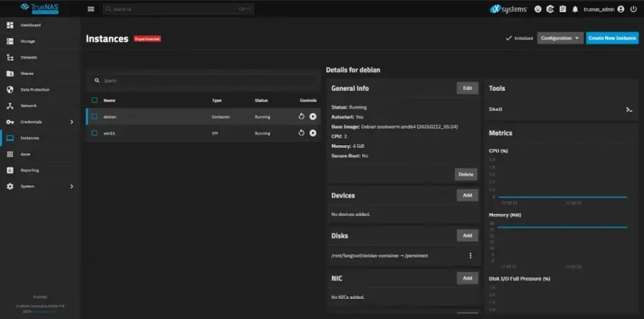This screenshot has width=644, height=319.
Task: Click Create New Instance button
Action: coord(613,38)
